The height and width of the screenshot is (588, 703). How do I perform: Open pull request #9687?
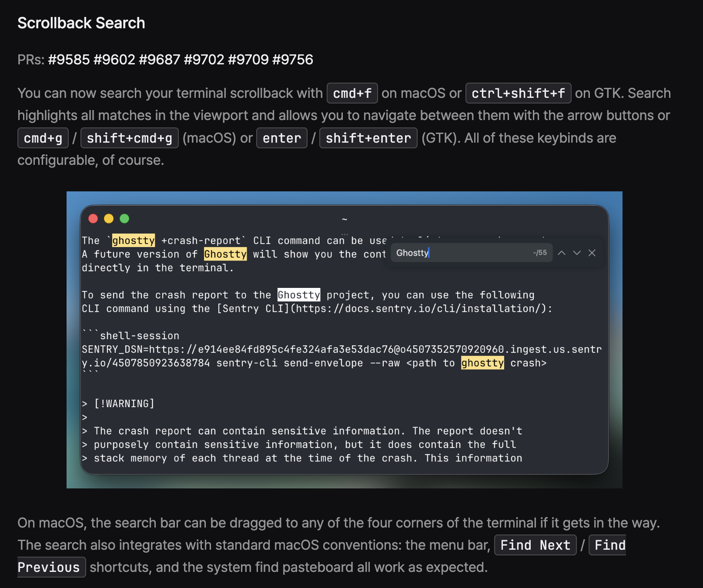(x=159, y=60)
